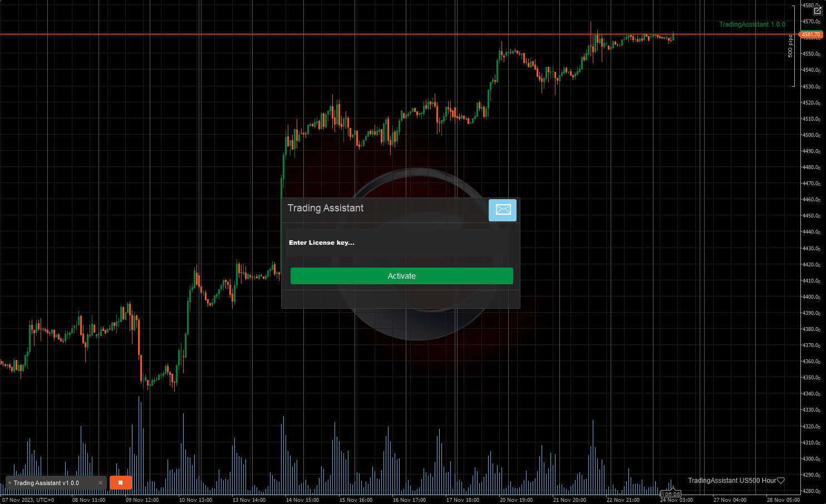Click the 500 pips scale ruler
This screenshot has width=826, height=504.
(790, 46)
